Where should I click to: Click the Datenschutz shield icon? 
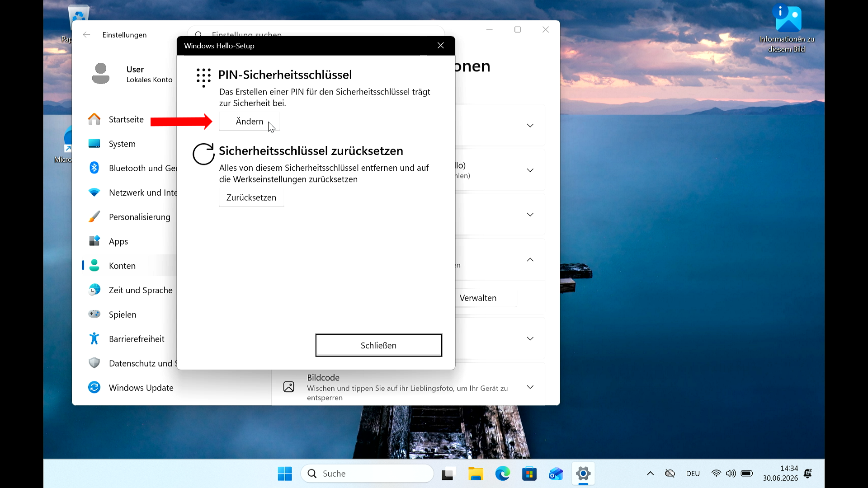coord(94,363)
